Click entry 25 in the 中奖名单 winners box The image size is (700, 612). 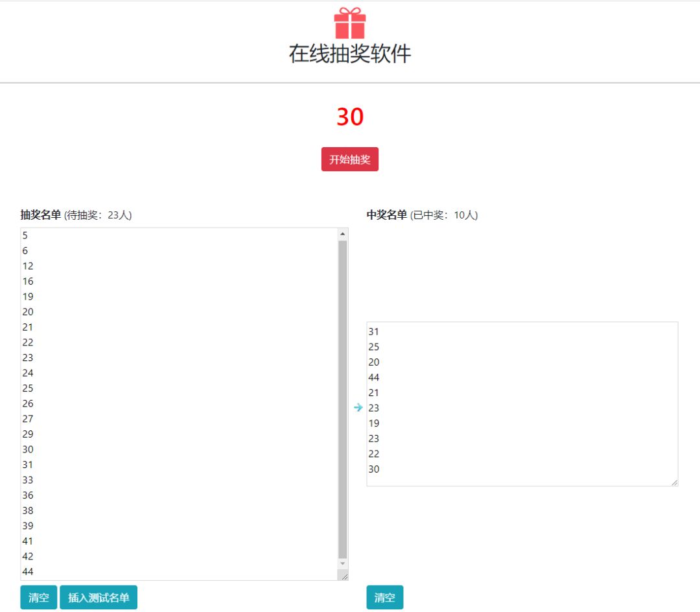point(374,347)
